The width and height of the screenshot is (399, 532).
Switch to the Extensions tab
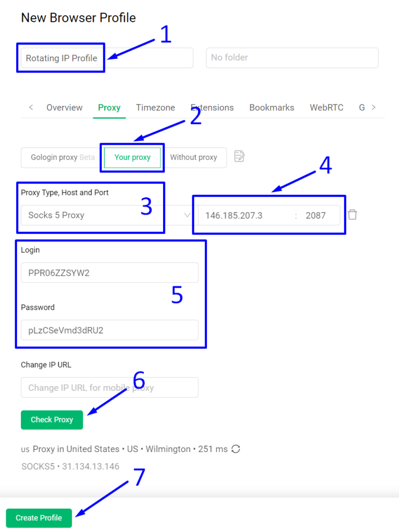point(212,107)
